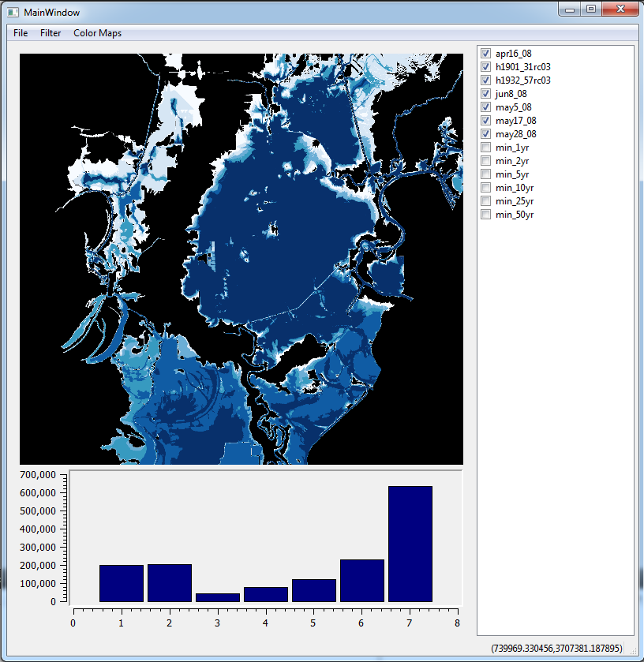Enable the min_5yr checkbox

click(485, 174)
